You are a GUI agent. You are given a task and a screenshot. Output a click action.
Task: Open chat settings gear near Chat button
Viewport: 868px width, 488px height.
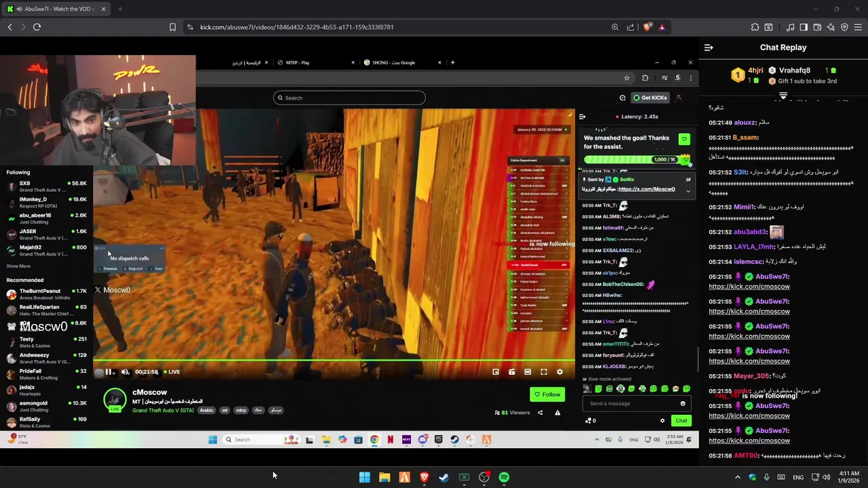(663, 421)
